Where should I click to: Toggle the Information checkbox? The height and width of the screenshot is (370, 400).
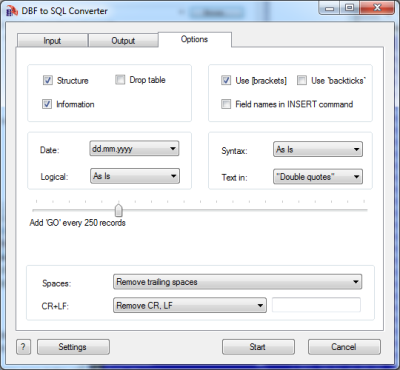tap(47, 104)
